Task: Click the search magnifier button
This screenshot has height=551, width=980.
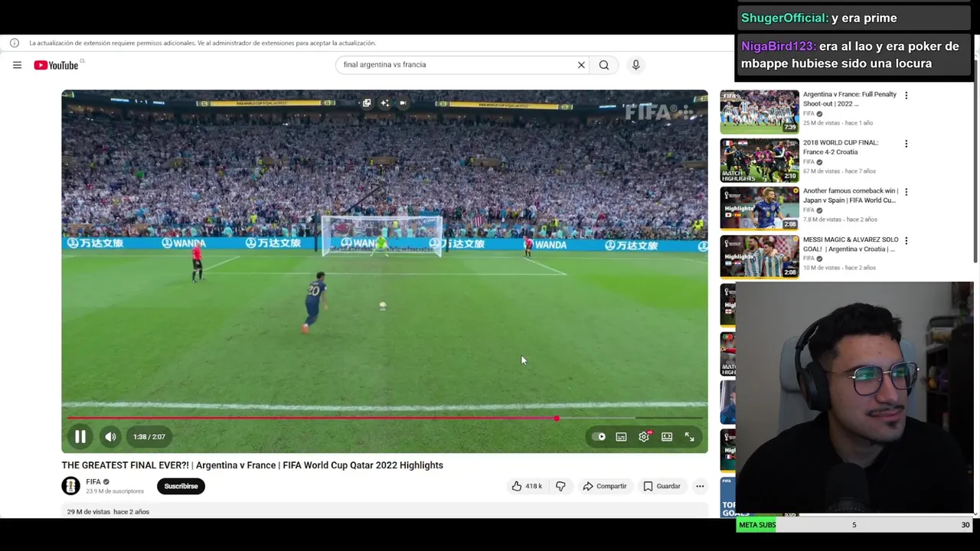Action: [x=604, y=65]
